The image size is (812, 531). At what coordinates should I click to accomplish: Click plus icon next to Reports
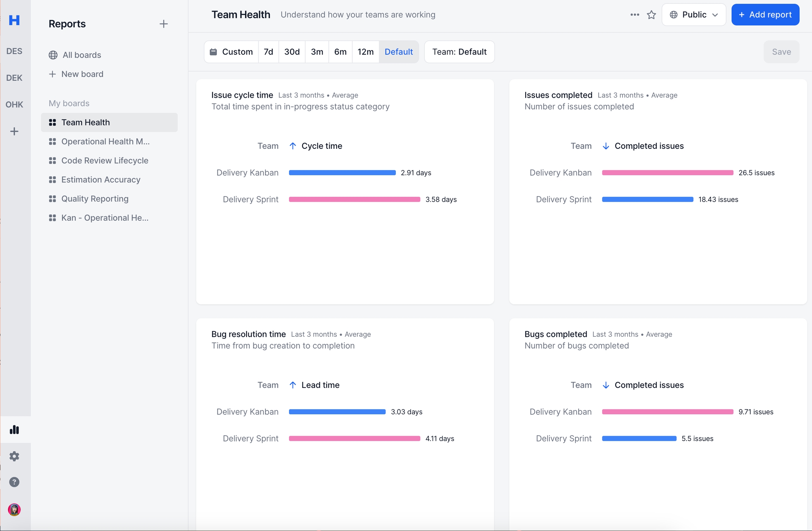tap(164, 24)
